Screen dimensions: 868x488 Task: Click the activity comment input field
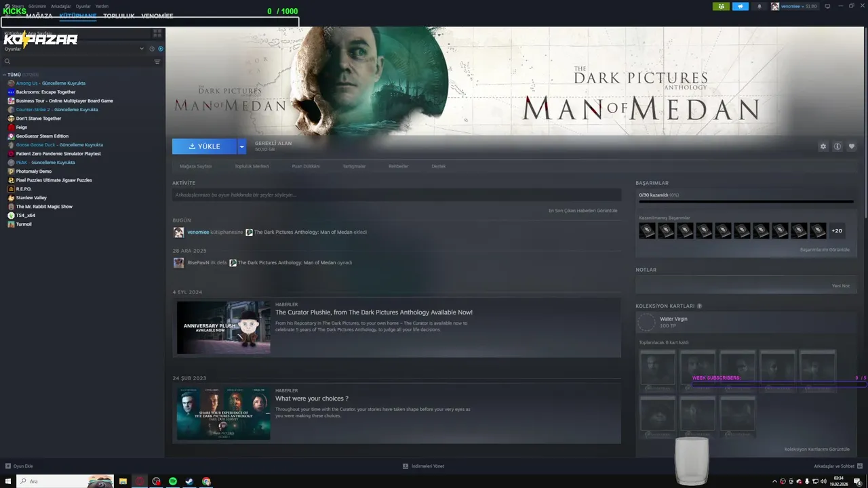[x=397, y=195]
